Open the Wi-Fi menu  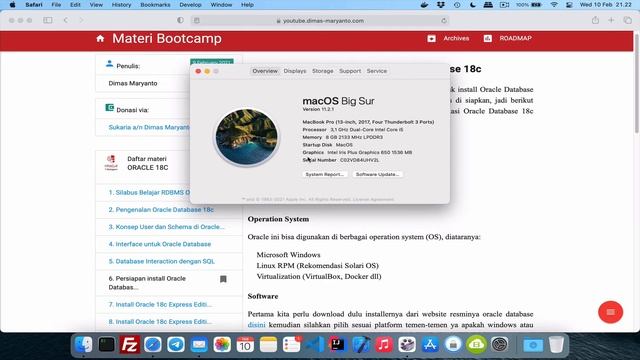[554, 5]
